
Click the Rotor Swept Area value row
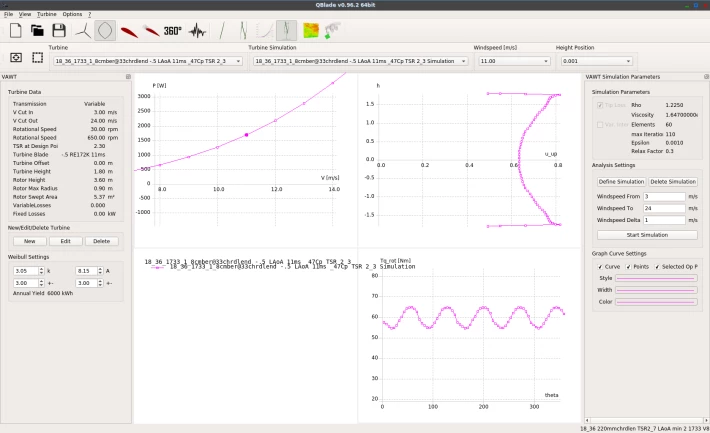pyautogui.click(x=65, y=197)
